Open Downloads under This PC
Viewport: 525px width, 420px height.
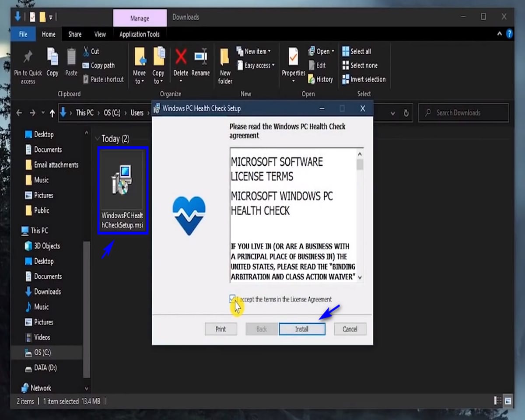pyautogui.click(x=42, y=292)
